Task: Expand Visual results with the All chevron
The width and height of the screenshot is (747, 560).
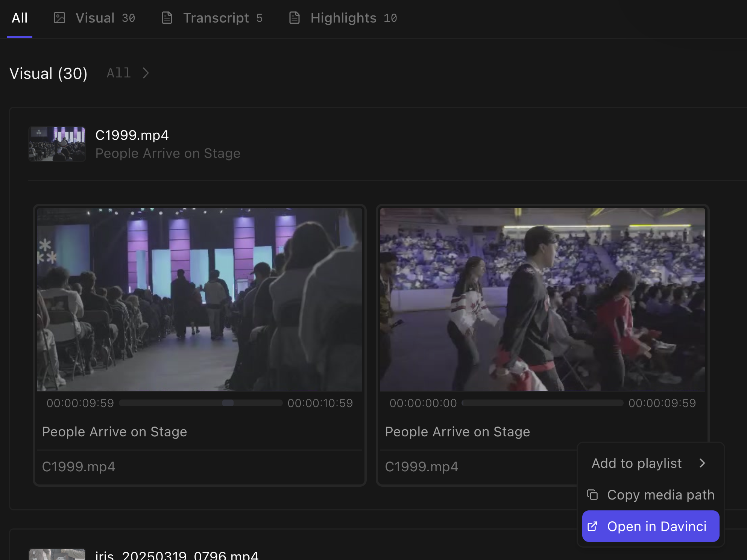Action: [146, 73]
